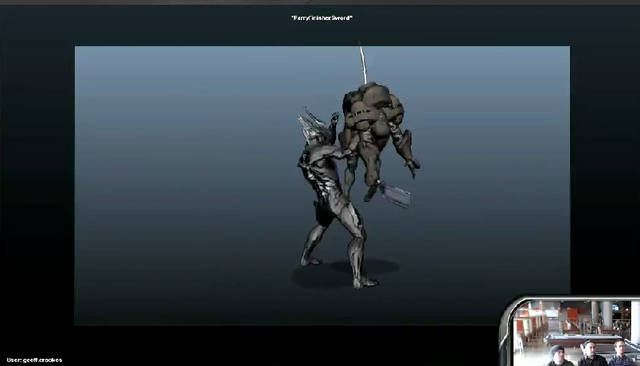Click the person wearing the beanie in the webcam
Image resolution: width=640 pixels, height=366 pixels.
[x=558, y=355]
